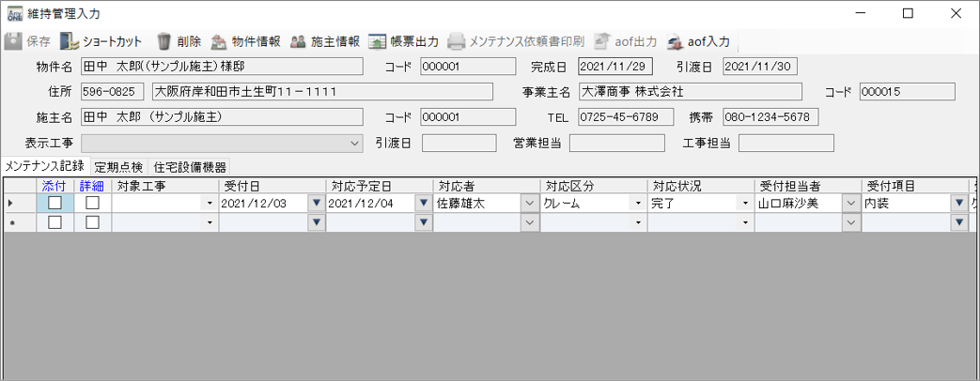Expand the 受付項目 内装 dropdown
Viewport: 980px width, 381px height.
click(x=959, y=203)
